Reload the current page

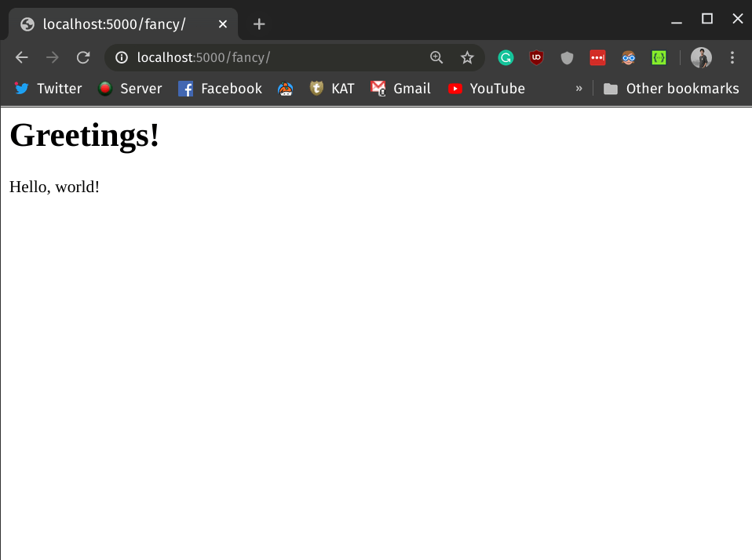pos(83,57)
